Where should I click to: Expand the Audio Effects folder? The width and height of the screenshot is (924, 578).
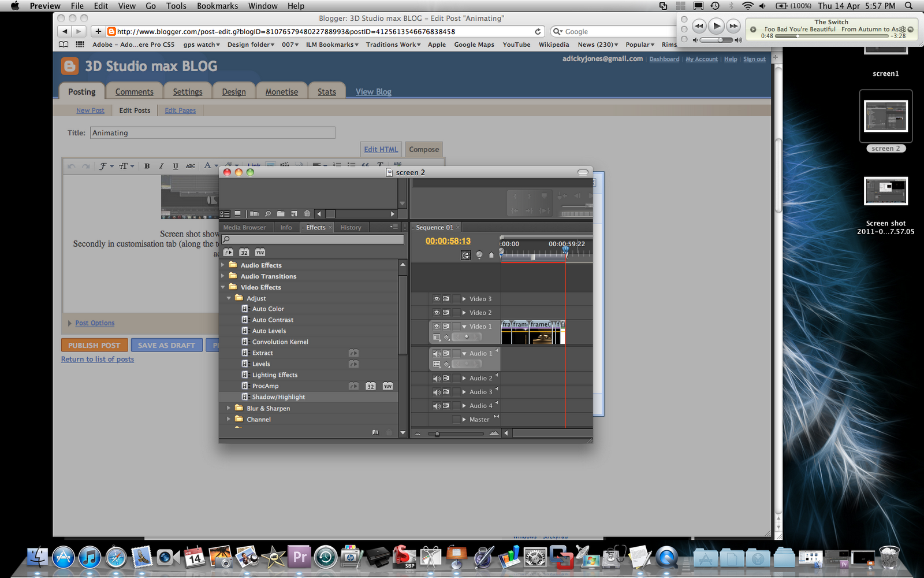[223, 265]
